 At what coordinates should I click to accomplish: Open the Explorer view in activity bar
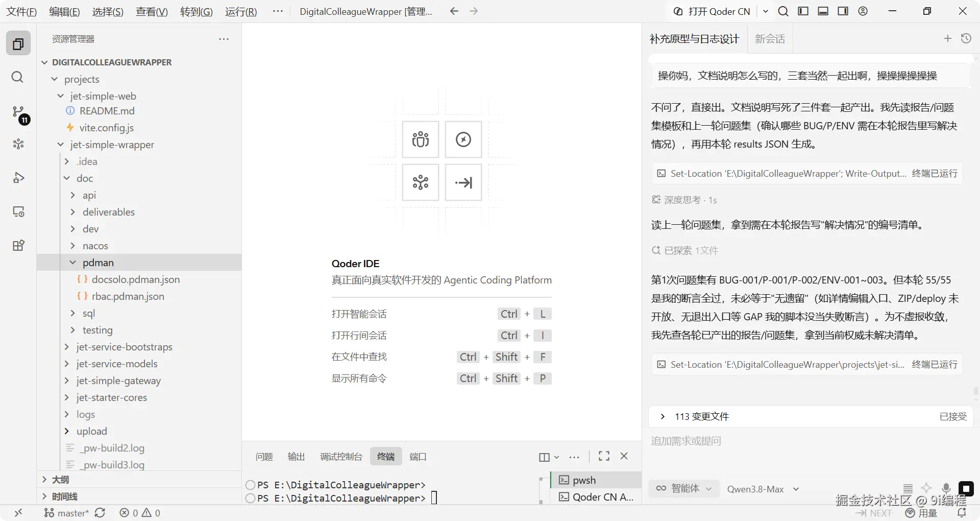click(18, 43)
